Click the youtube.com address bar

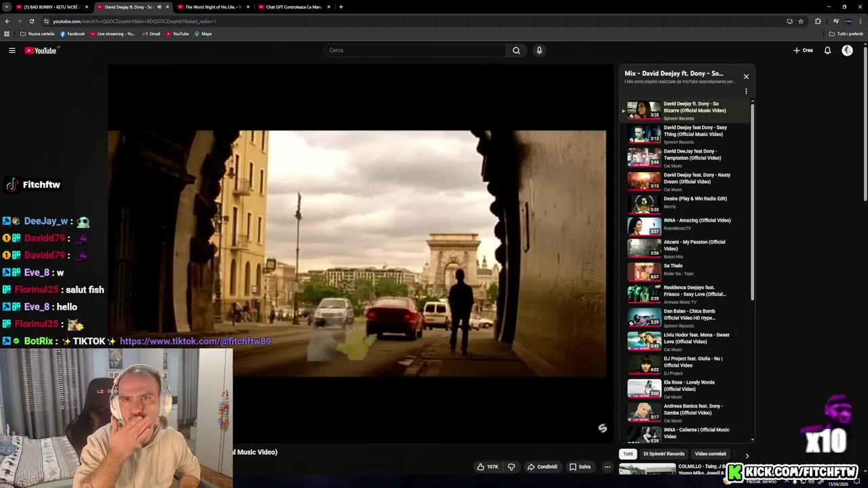[407, 21]
